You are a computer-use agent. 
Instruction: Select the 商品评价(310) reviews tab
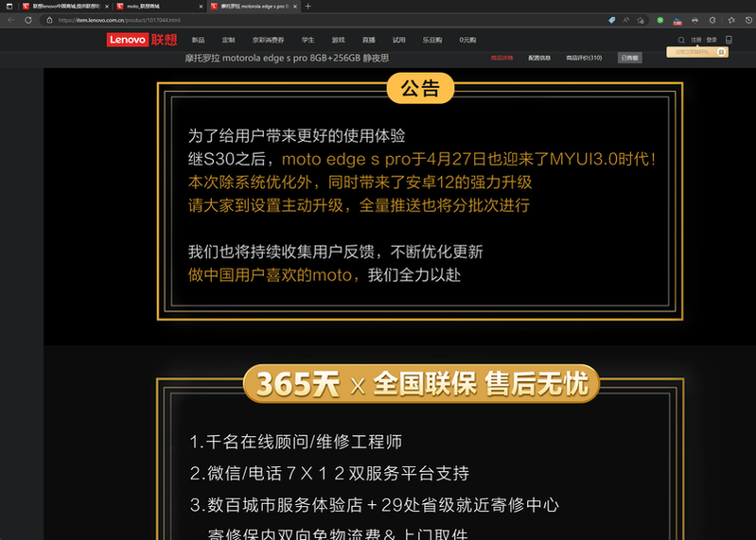tap(584, 58)
